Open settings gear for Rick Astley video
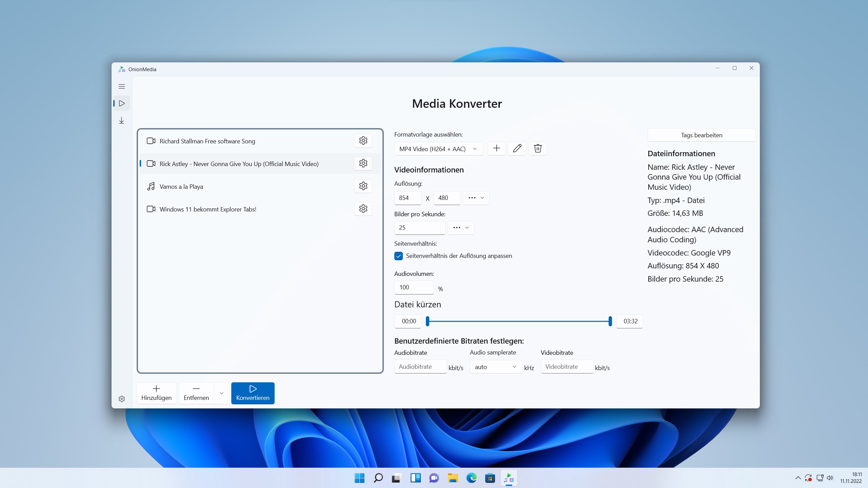This screenshot has height=488, width=868. pyautogui.click(x=363, y=163)
